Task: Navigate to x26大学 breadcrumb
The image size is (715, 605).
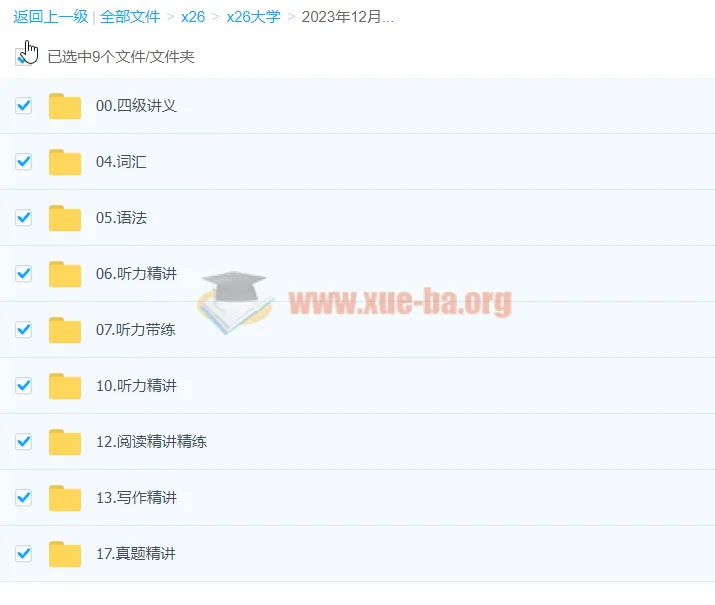Action: (254, 17)
